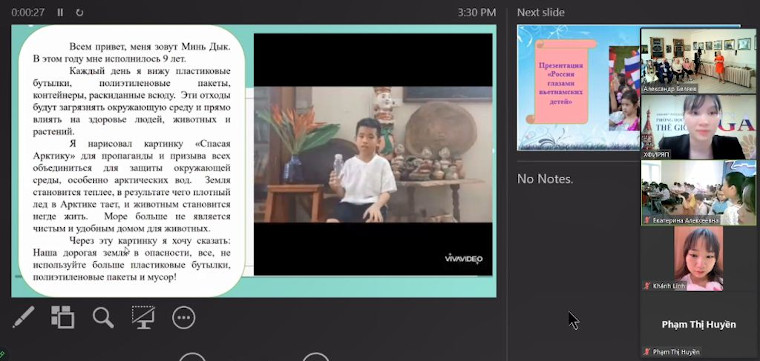Open the See all slides view
Screen dimensions: 760x361
coord(63,317)
